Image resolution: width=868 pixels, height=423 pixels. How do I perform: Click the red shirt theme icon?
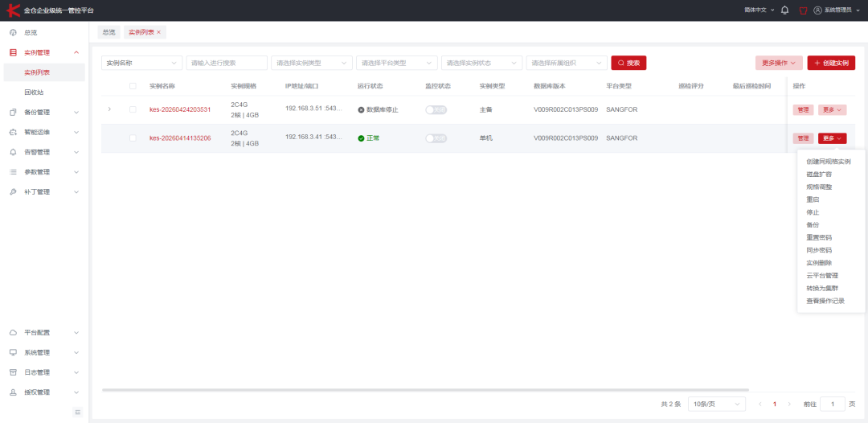(x=804, y=10)
